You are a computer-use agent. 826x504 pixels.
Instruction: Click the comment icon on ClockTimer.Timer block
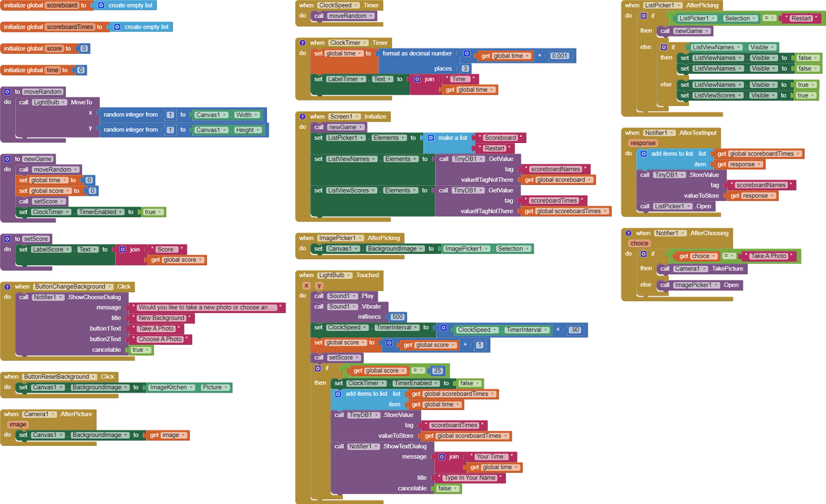click(x=302, y=43)
